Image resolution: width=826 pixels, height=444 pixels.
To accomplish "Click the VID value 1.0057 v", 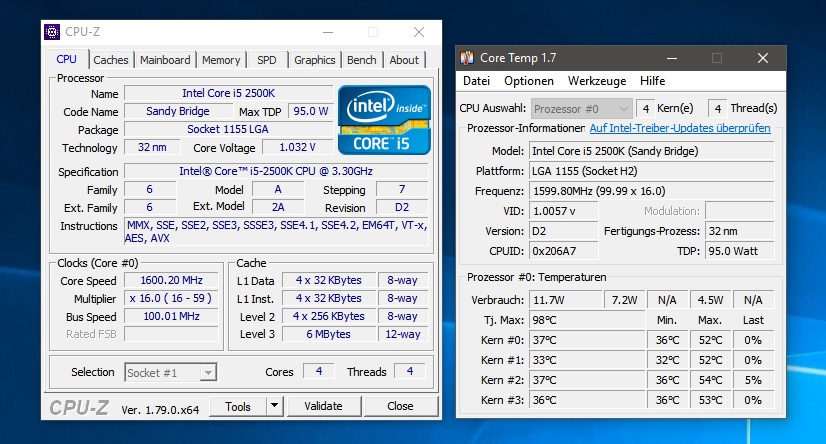I will [564, 211].
